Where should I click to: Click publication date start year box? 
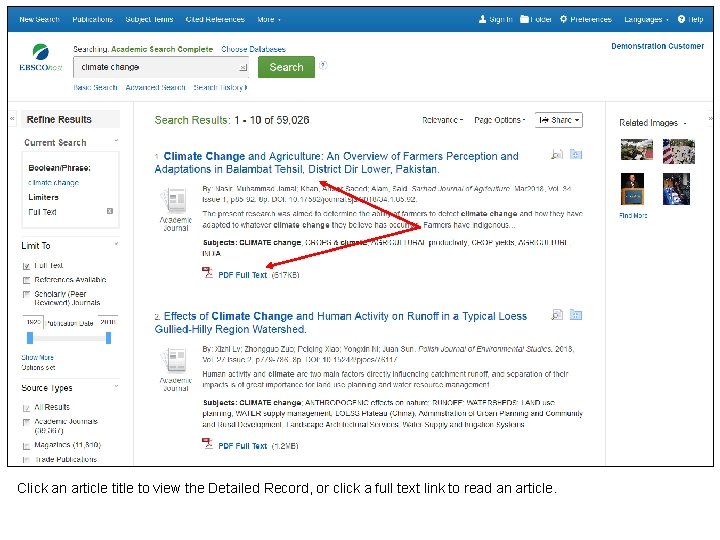[x=33, y=322]
